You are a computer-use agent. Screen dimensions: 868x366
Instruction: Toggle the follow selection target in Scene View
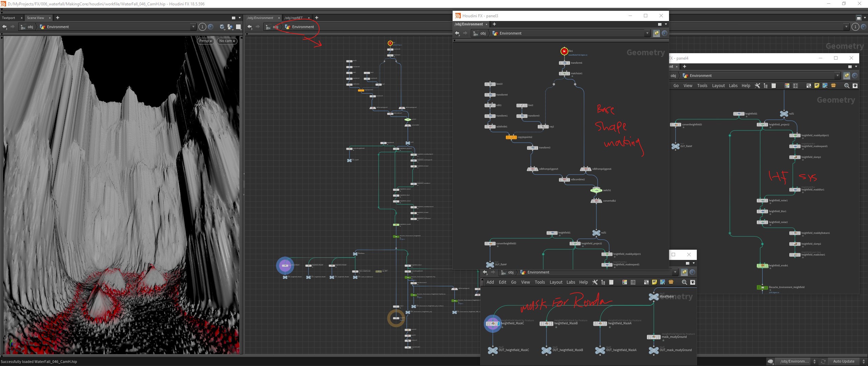(x=211, y=27)
